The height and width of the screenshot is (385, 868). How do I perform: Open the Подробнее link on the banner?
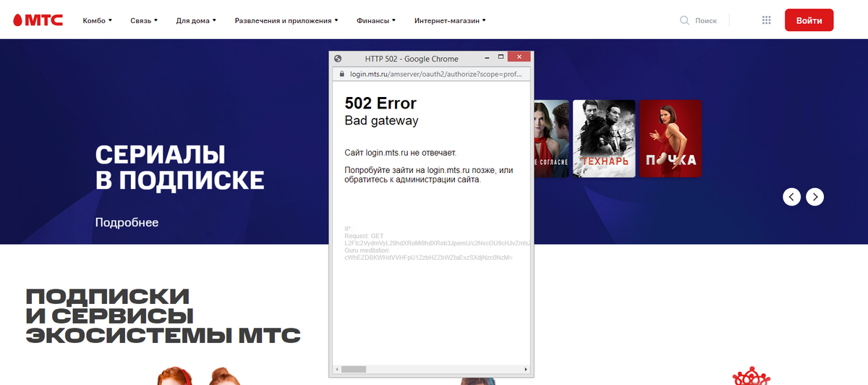point(127,222)
